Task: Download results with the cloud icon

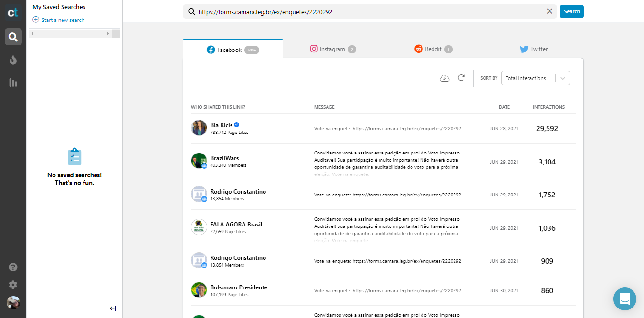Action: (444, 78)
